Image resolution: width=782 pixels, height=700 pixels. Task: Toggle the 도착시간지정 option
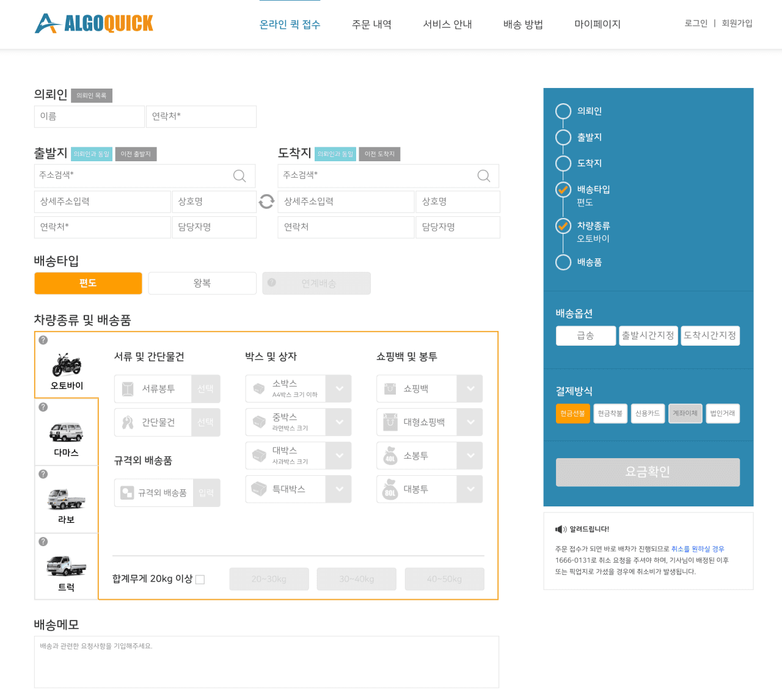(711, 335)
